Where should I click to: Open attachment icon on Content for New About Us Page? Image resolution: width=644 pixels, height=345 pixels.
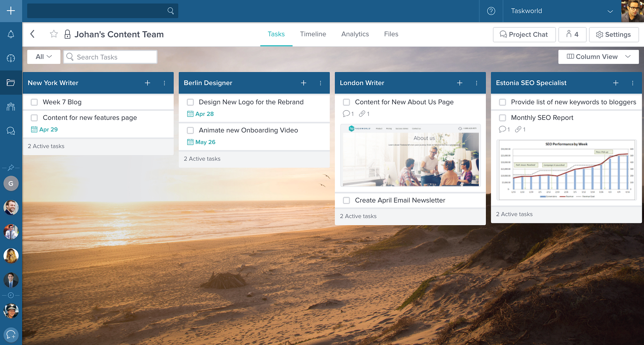pos(362,113)
